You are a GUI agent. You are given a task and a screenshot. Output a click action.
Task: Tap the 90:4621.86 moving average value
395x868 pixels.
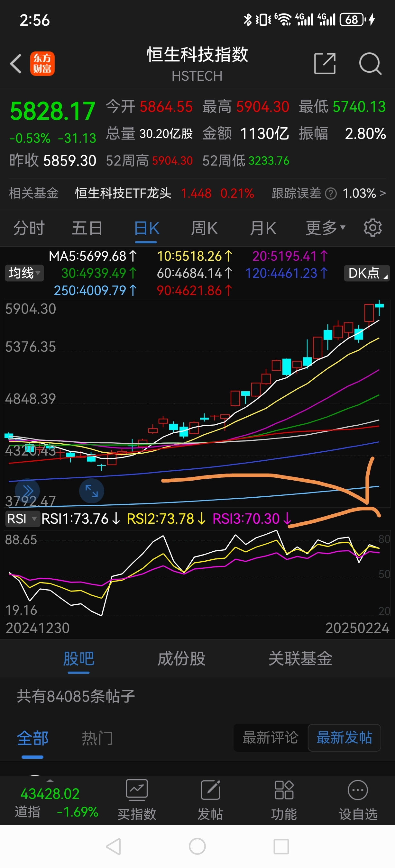tap(195, 290)
